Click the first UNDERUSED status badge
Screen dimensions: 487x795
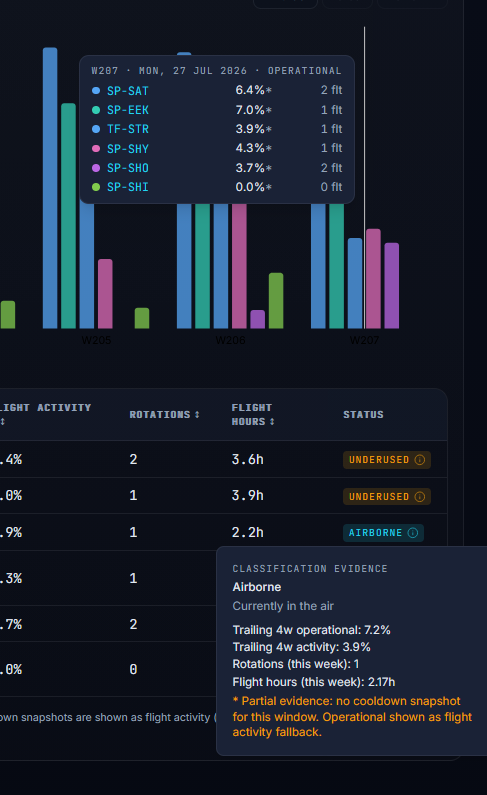(387, 460)
